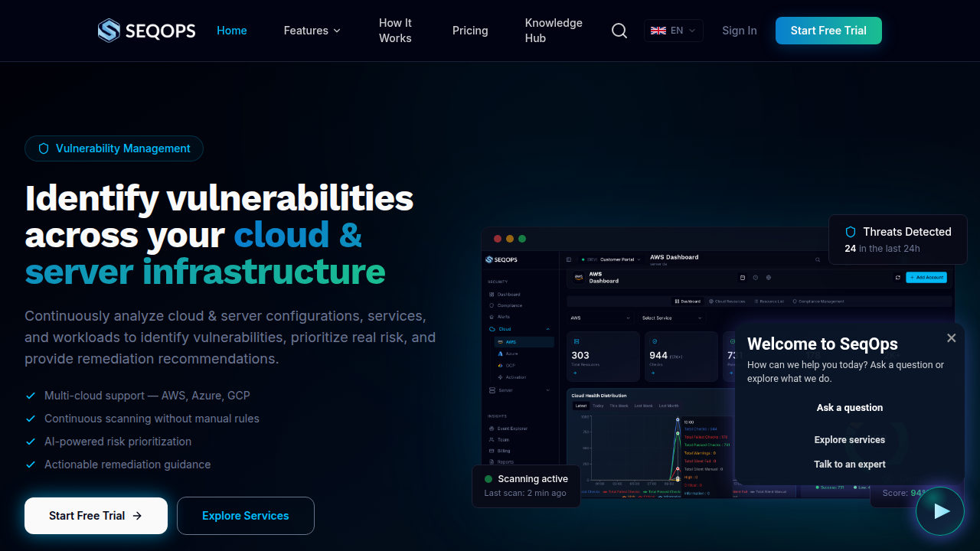
Task: Click the AWS Dashboard preview thumbnail
Action: (x=717, y=363)
